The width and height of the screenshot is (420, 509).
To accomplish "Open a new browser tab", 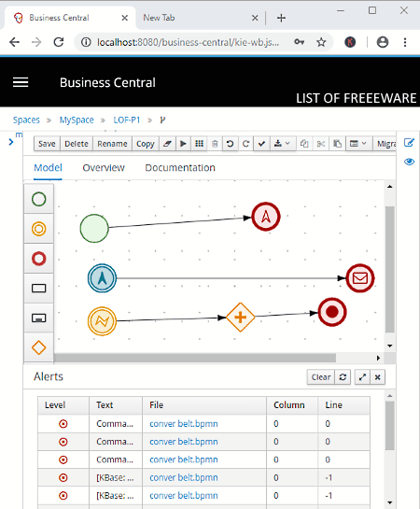I will click(281, 18).
